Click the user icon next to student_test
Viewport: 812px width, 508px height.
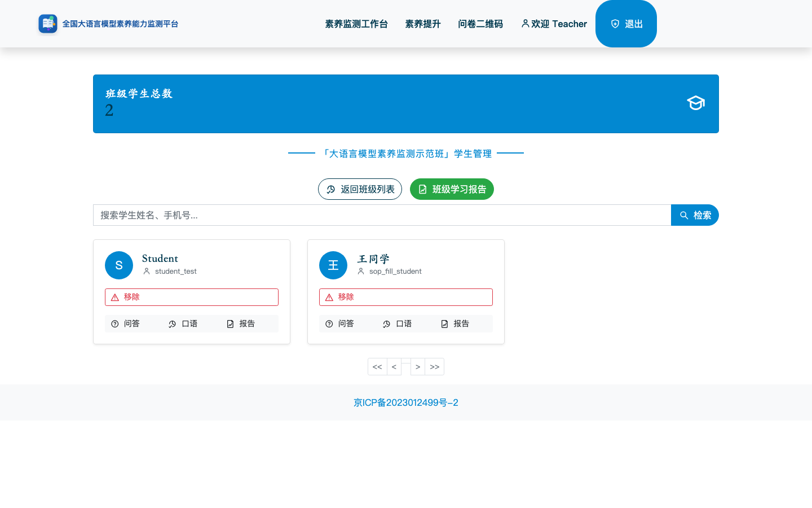147,271
